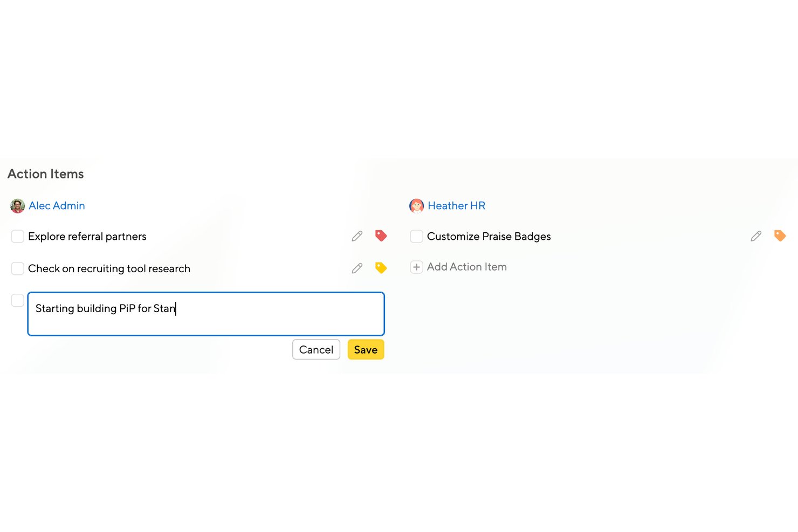Check off Explore referral partners
798x532 pixels.
click(18, 236)
